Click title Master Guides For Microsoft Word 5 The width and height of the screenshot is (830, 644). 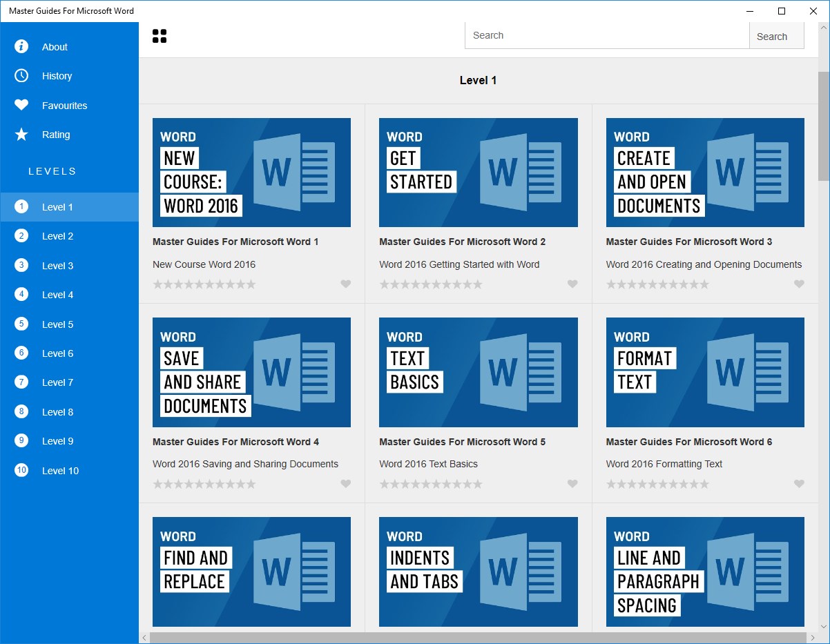(463, 442)
